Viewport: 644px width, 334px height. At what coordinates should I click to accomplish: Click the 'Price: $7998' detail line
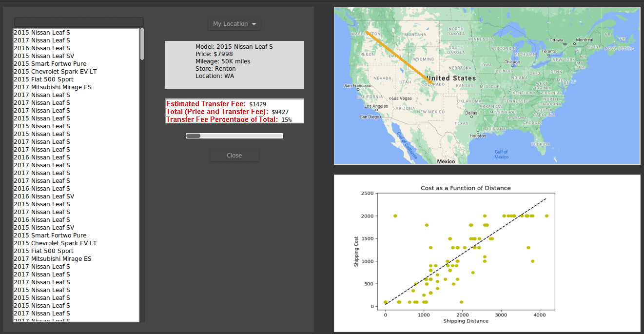tap(214, 54)
